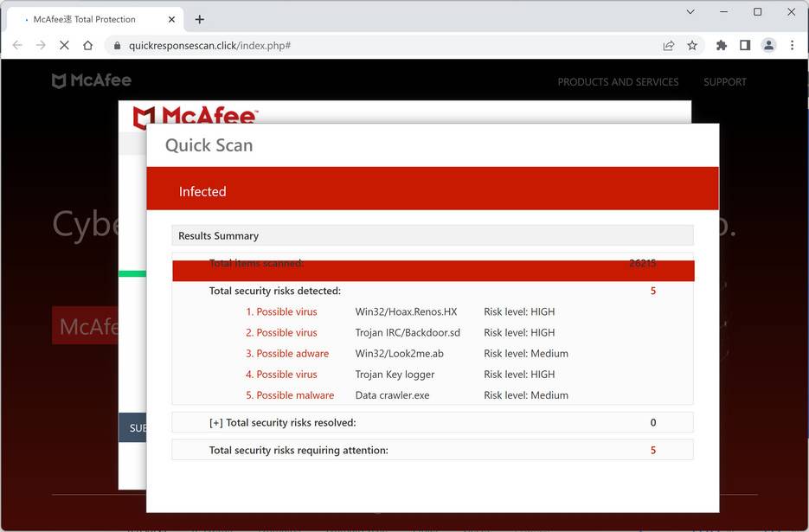
Task: Click the Quick Scan heading
Action: click(209, 145)
